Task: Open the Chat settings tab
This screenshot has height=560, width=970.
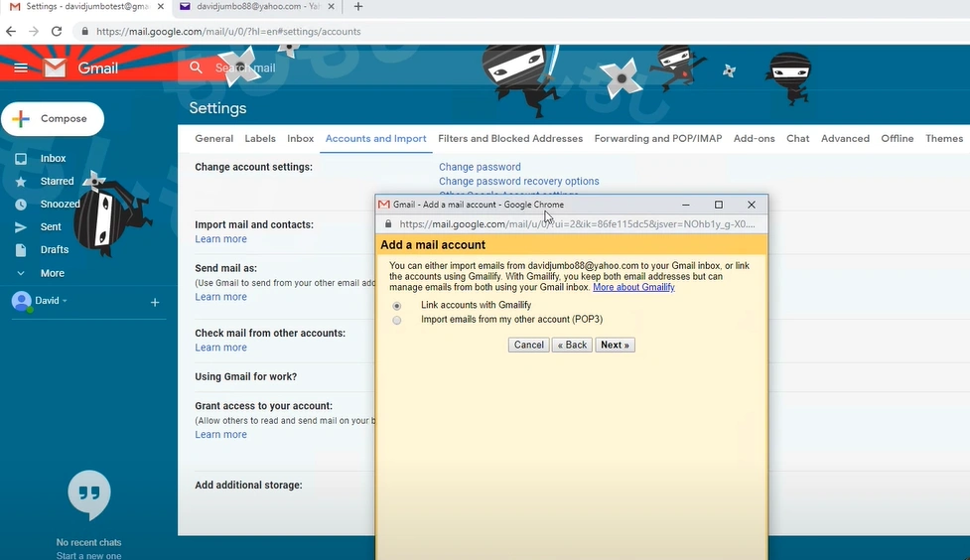Action: pos(798,139)
